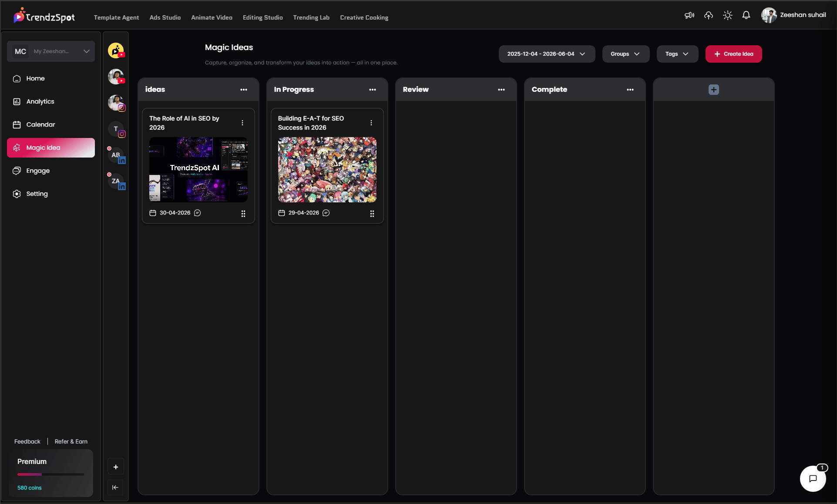Viewport: 837px width, 504px height.
Task: Open "The Role of AI in SEO by 2026" title
Action: point(184,123)
